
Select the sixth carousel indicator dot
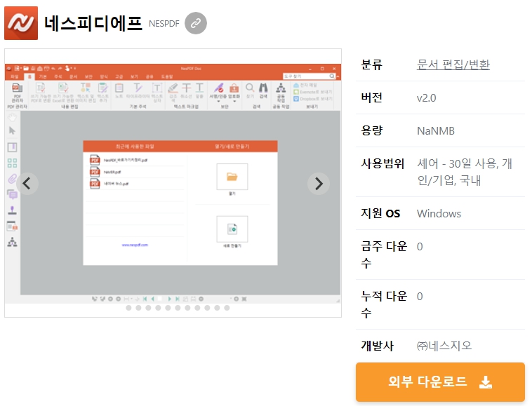point(178,308)
